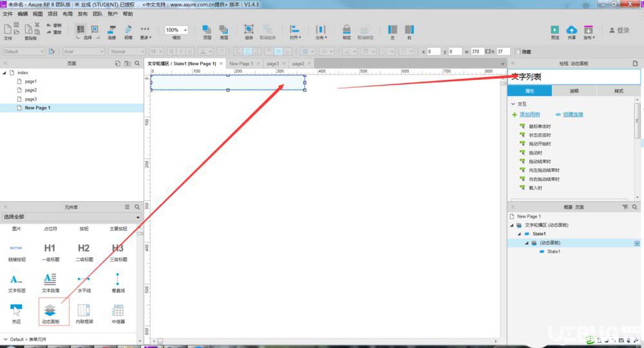
Task: Select the 链接按钮 (Link Button) widget
Action: point(17,252)
